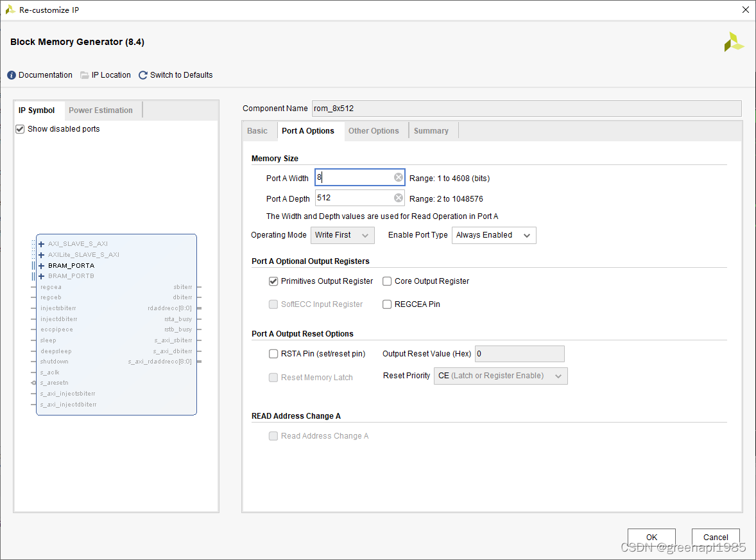Uncheck Show disabled ports checkbox
This screenshot has width=756, height=560.
coord(20,129)
